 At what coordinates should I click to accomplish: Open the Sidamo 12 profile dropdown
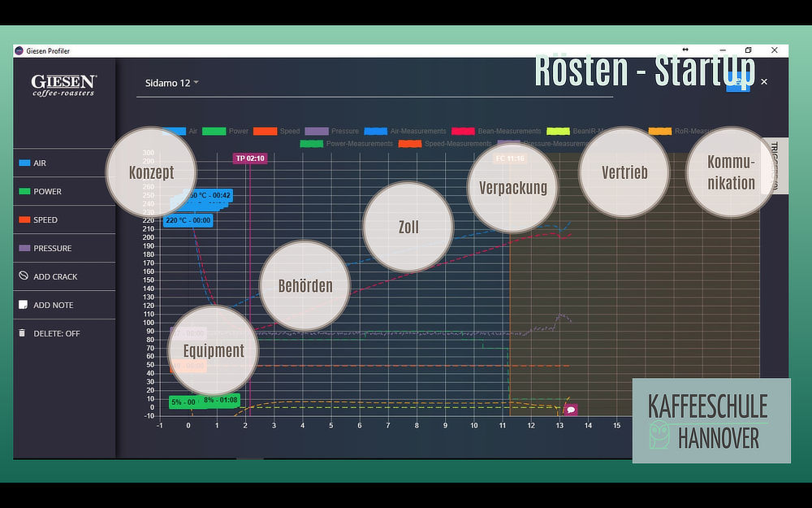pyautogui.click(x=171, y=83)
